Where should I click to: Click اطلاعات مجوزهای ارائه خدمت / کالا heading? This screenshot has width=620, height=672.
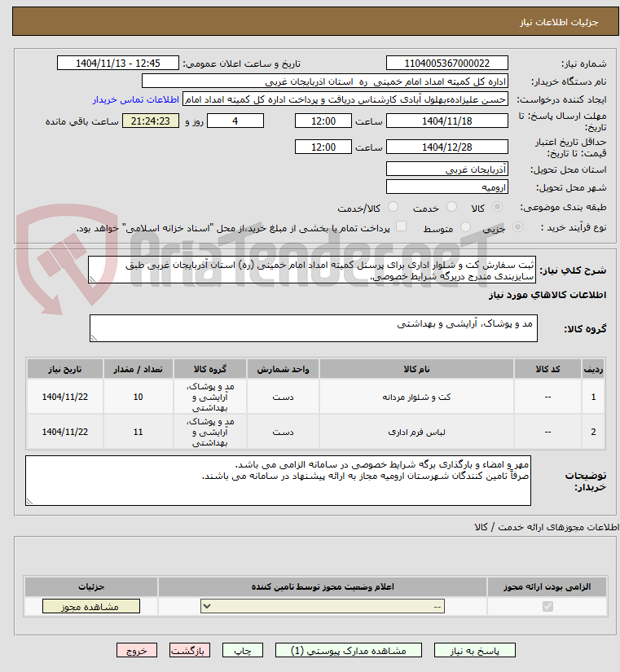547,527
